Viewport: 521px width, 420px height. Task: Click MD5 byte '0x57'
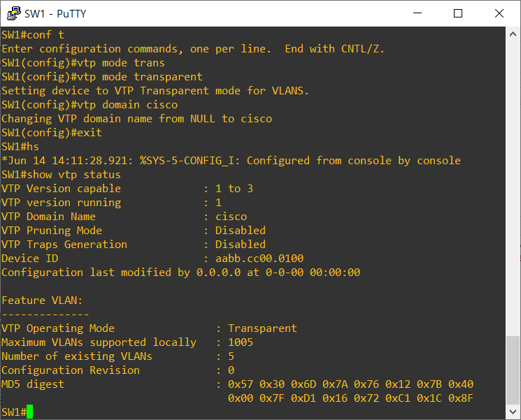coord(241,384)
